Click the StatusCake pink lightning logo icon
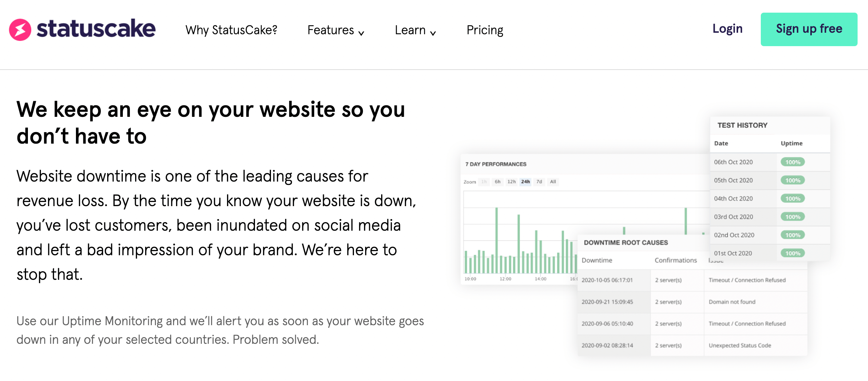The image size is (868, 381). [x=20, y=29]
